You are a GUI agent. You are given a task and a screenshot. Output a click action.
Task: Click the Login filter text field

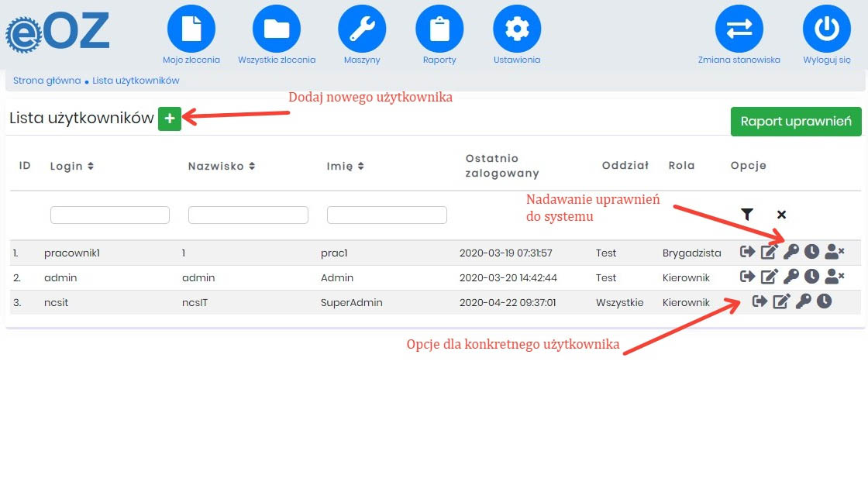click(110, 215)
